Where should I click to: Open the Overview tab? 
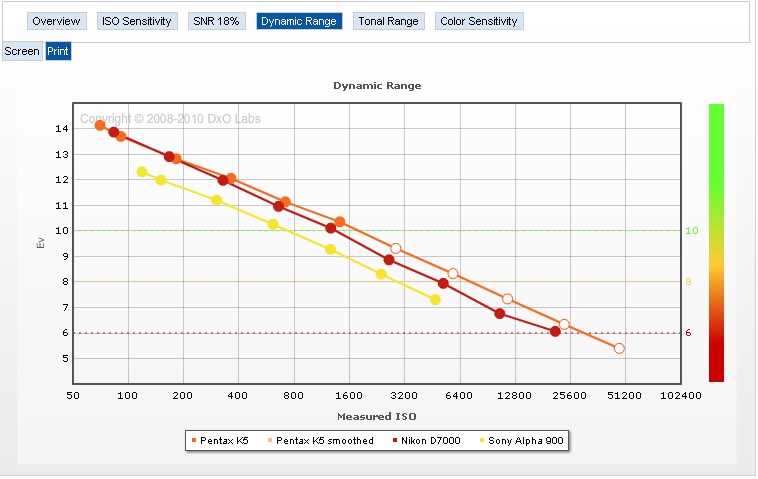click(57, 21)
